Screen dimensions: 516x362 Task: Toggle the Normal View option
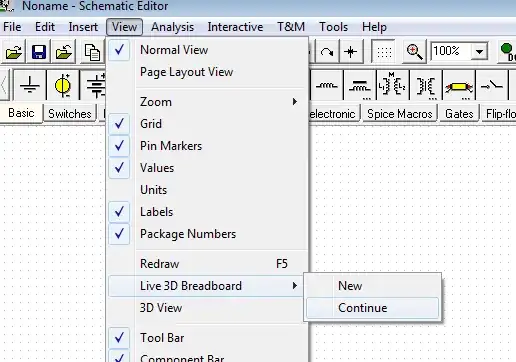point(207,50)
